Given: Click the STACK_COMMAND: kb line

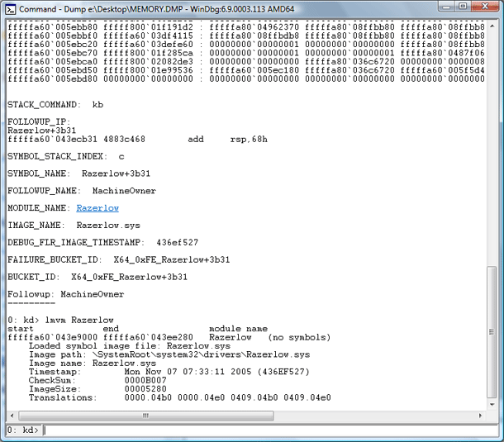Looking at the screenshot, I should (x=55, y=105).
